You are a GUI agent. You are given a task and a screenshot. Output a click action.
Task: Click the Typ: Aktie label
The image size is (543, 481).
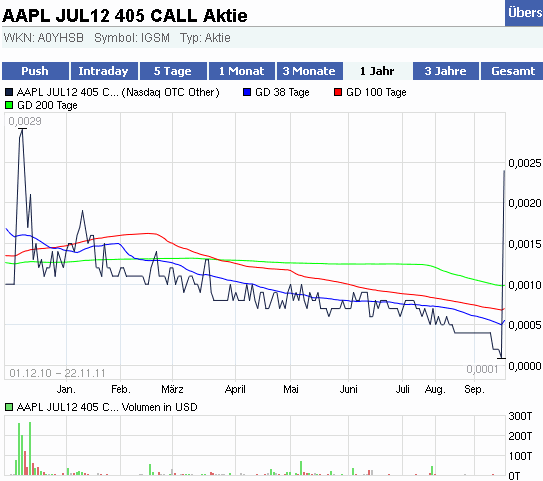coord(205,37)
